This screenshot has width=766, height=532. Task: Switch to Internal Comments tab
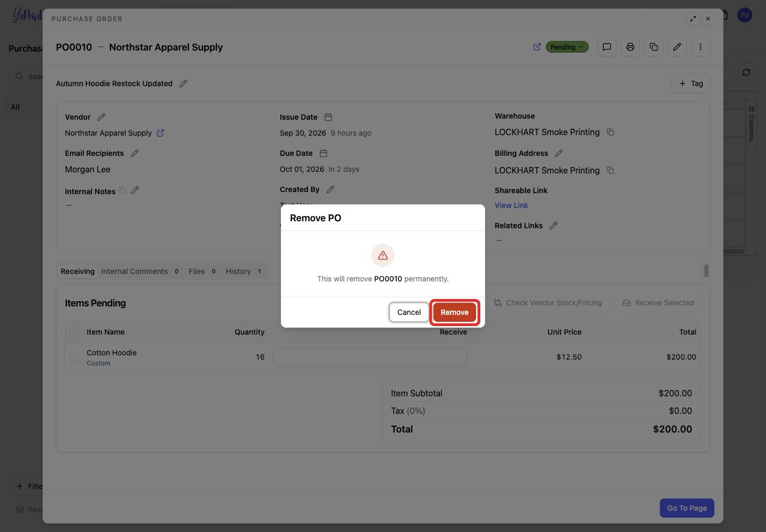click(x=140, y=271)
